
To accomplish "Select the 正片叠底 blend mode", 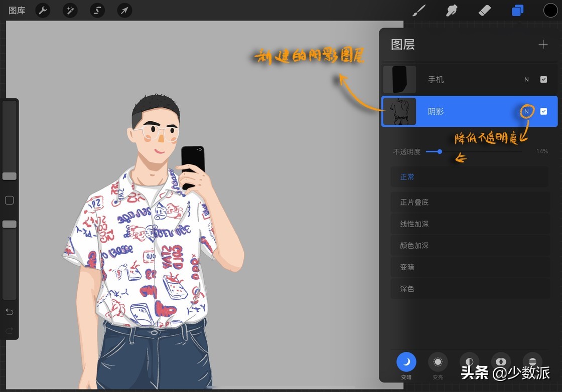I will (469, 202).
